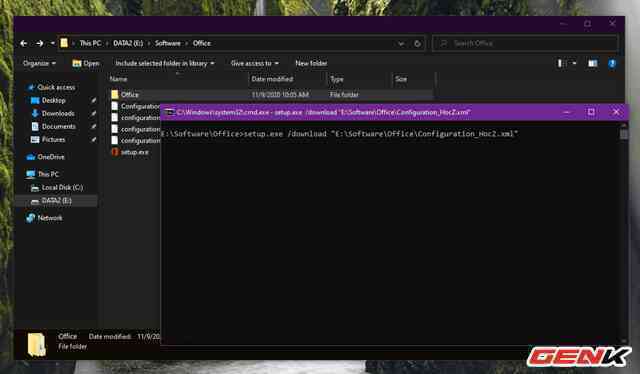Click Office folder thumbnail in details pane
The height and width of the screenshot is (374, 640).
tap(37, 344)
